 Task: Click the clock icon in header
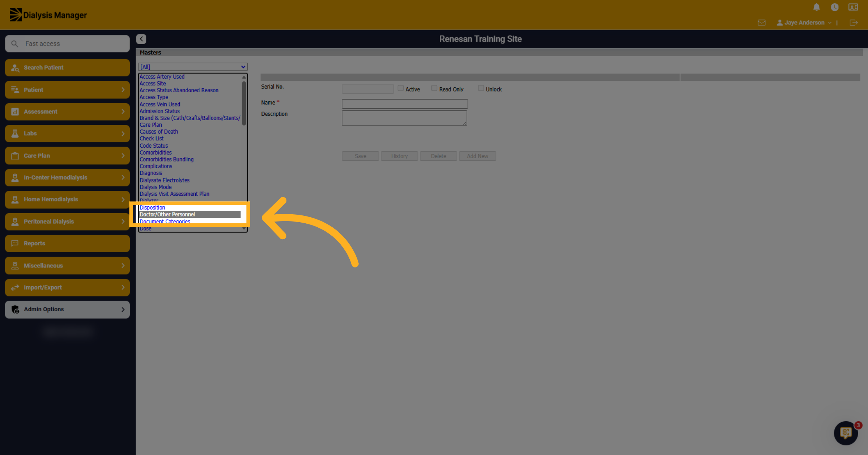pos(835,7)
